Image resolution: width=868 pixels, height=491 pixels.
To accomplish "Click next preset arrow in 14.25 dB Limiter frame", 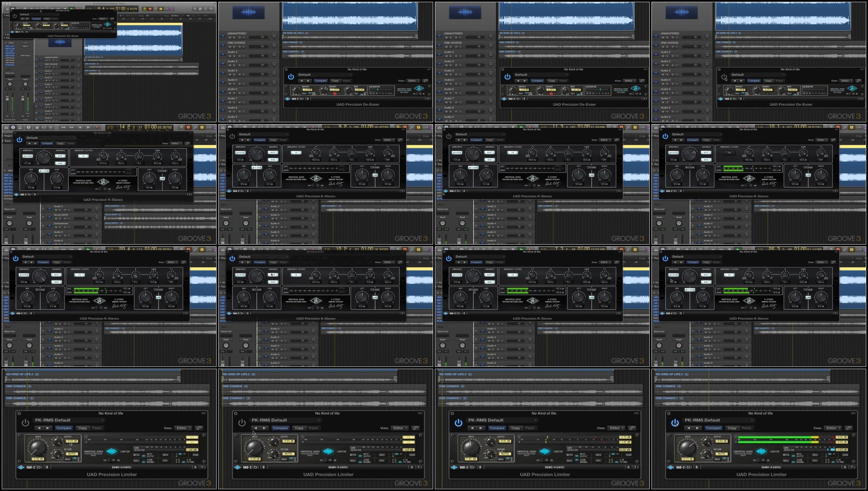I will pos(697,428).
